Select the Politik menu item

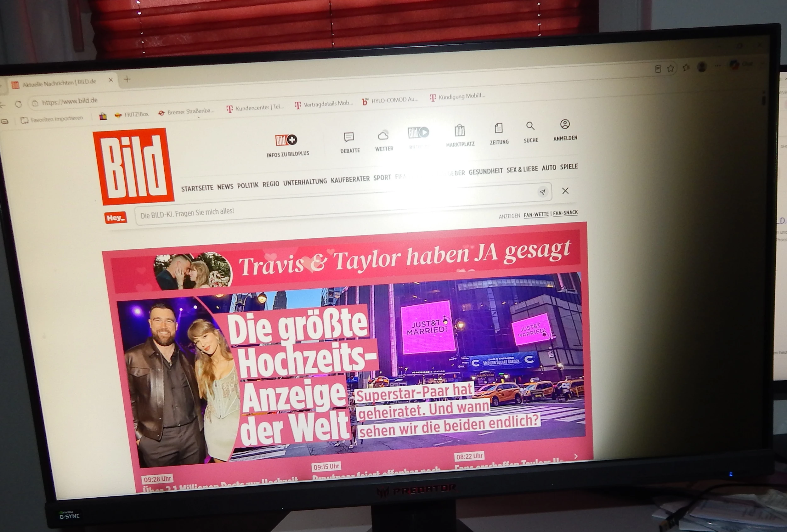coord(247,185)
